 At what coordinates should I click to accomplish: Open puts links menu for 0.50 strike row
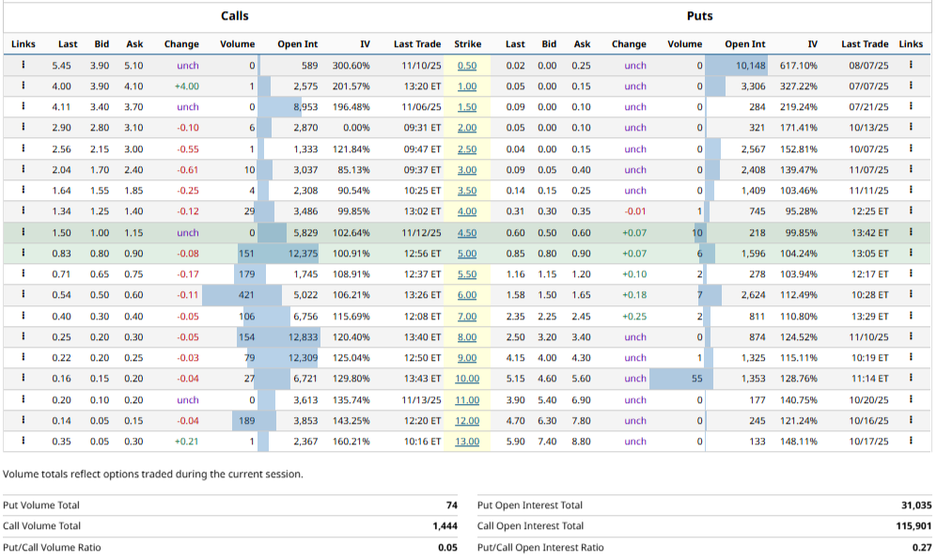pyautogui.click(x=911, y=66)
